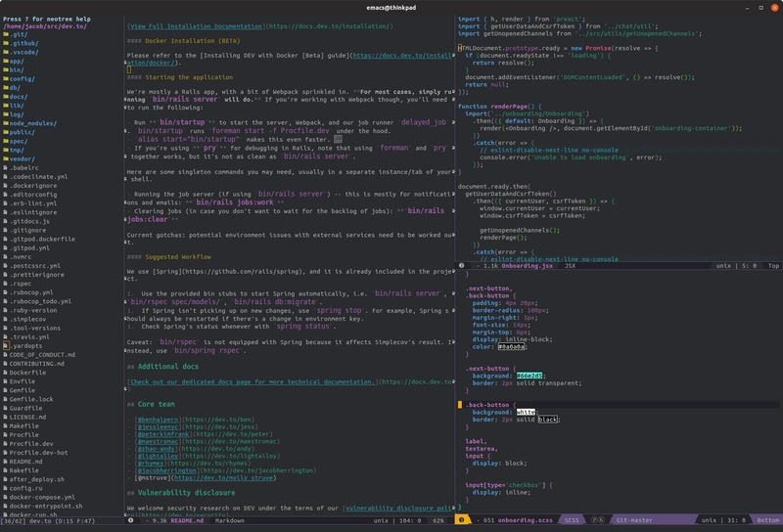Click the Git-master branch segment

coord(634,520)
